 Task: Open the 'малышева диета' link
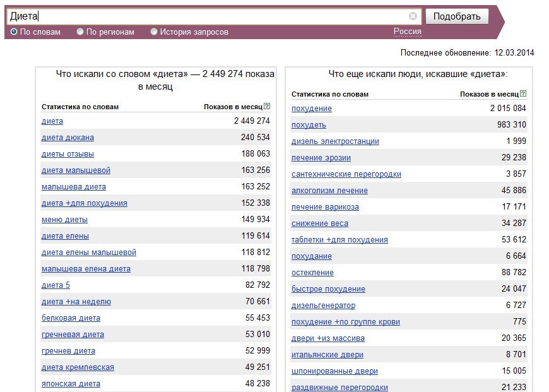74,187
